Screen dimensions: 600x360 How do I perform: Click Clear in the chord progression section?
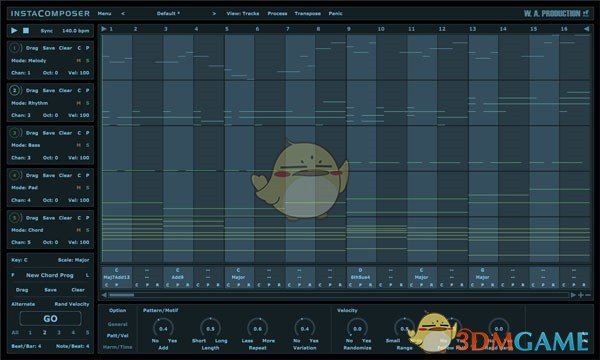[x=78, y=290]
